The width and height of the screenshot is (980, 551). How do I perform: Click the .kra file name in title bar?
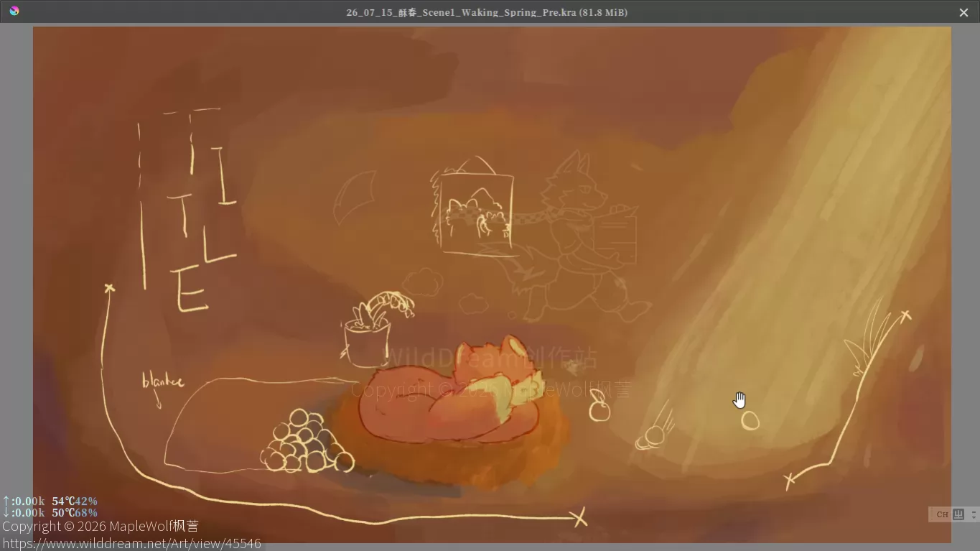click(x=487, y=12)
